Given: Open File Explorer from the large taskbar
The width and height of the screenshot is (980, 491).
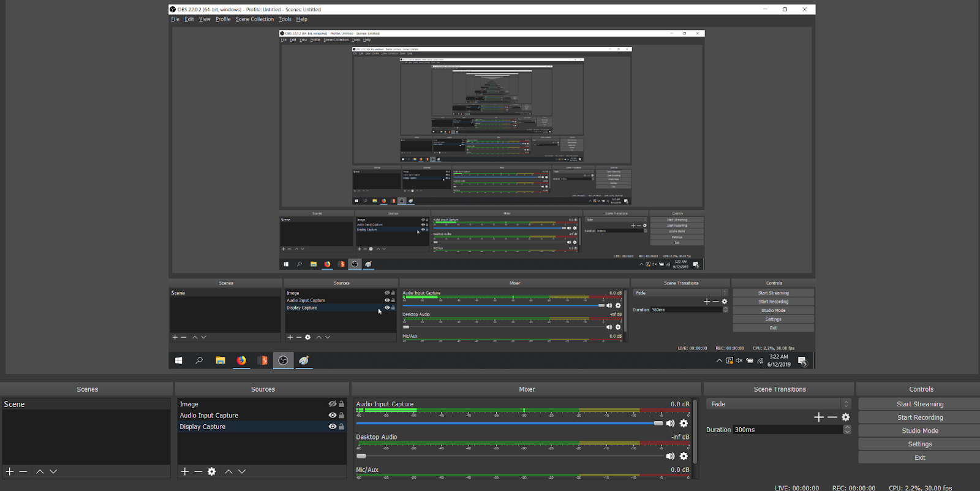Looking at the screenshot, I should point(221,360).
